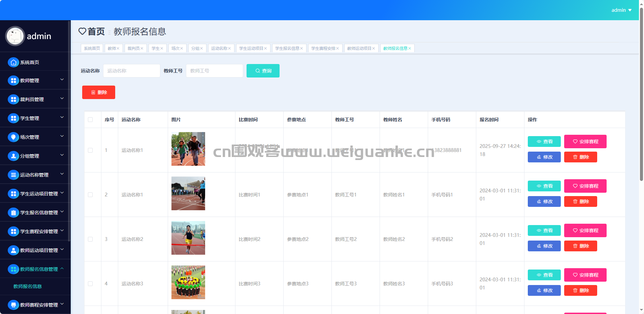
Task: Click the admin avatar image in sidebar
Action: [x=15, y=36]
